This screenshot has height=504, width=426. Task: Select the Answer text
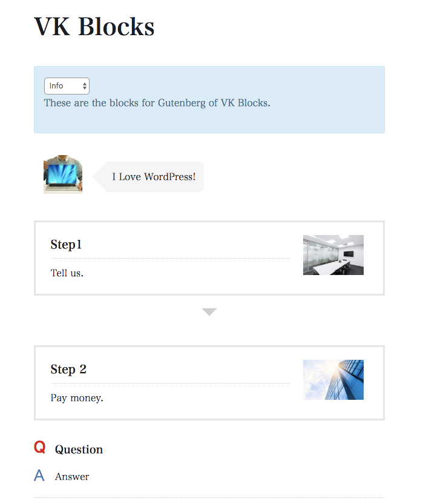tap(72, 477)
